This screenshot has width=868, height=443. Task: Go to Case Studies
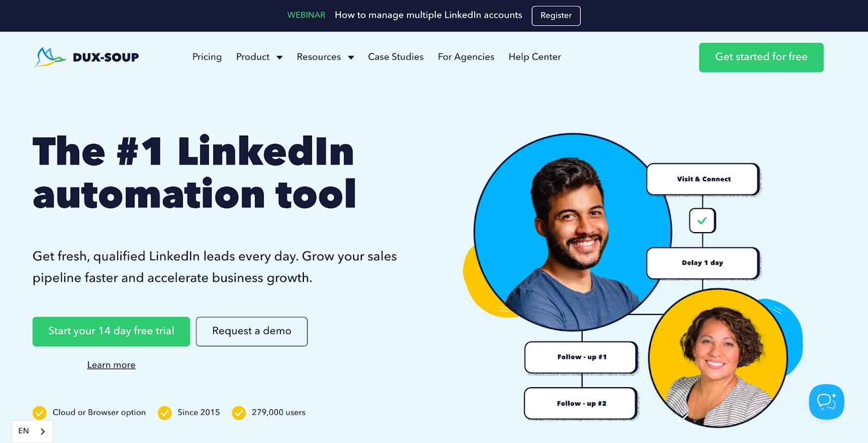point(395,57)
